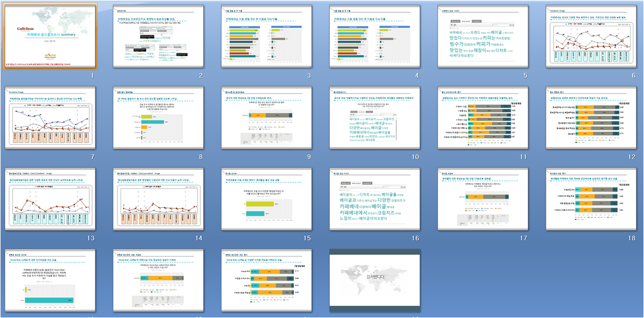Click slide number label 10
644x318 pixels.
[x=415, y=156]
